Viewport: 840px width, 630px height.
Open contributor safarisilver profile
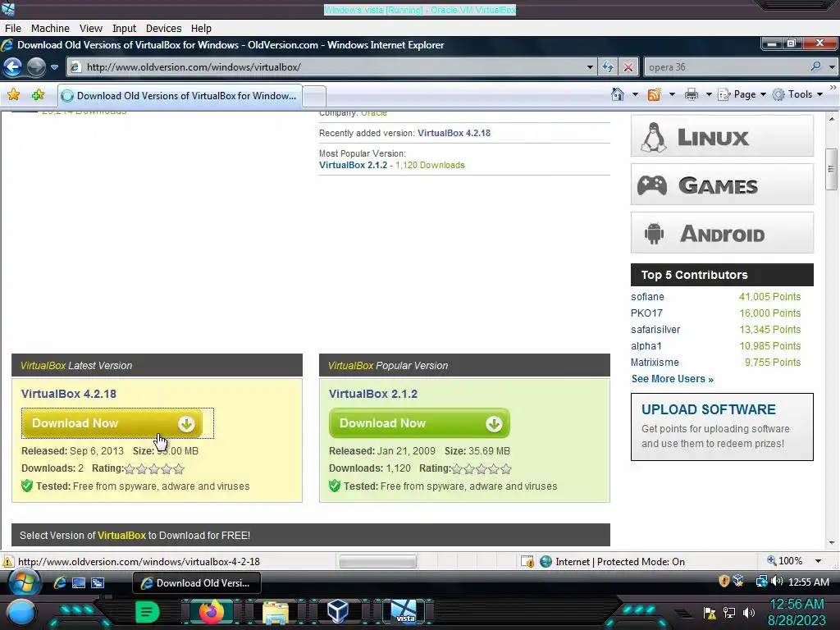pyautogui.click(x=655, y=330)
